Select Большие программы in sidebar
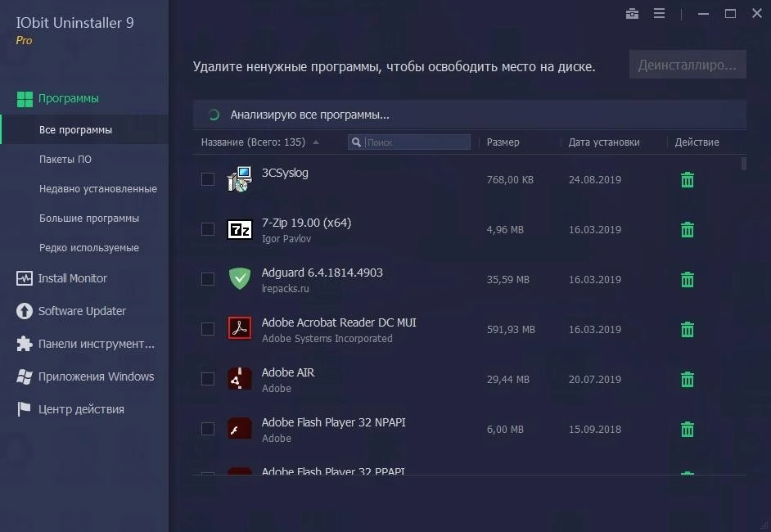The image size is (771, 532). coord(89,219)
